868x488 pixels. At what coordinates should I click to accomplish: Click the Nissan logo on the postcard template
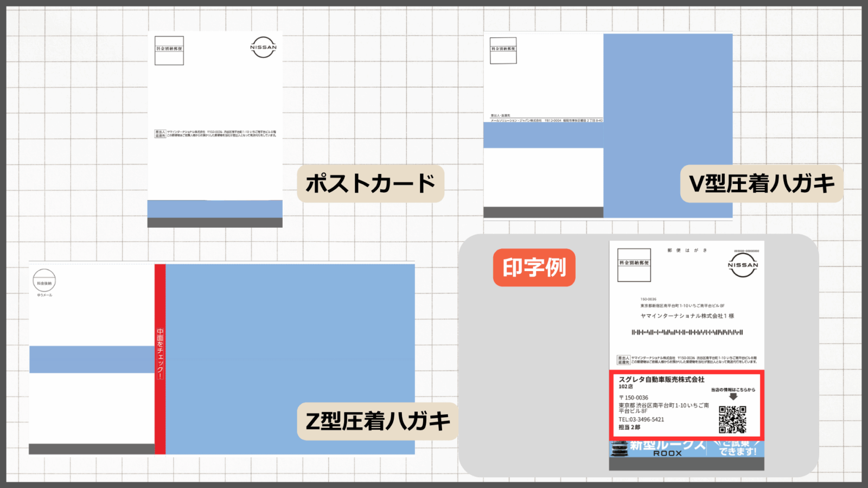click(x=263, y=47)
